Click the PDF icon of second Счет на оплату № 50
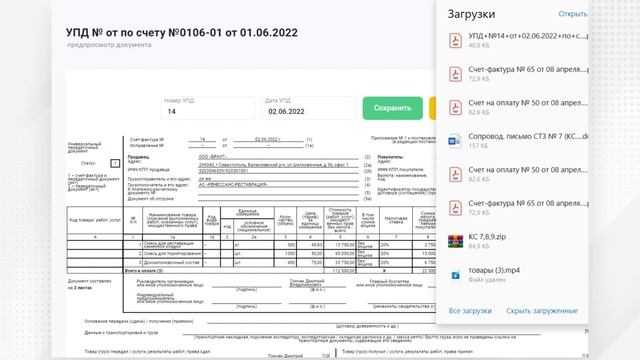The width and height of the screenshot is (640, 360). (x=456, y=174)
